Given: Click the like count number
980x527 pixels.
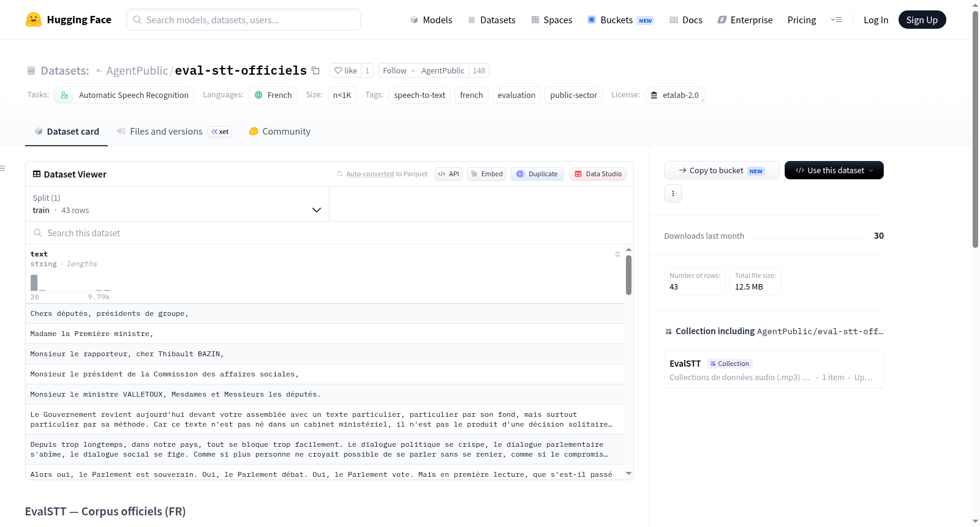Looking at the screenshot, I should click(367, 70).
